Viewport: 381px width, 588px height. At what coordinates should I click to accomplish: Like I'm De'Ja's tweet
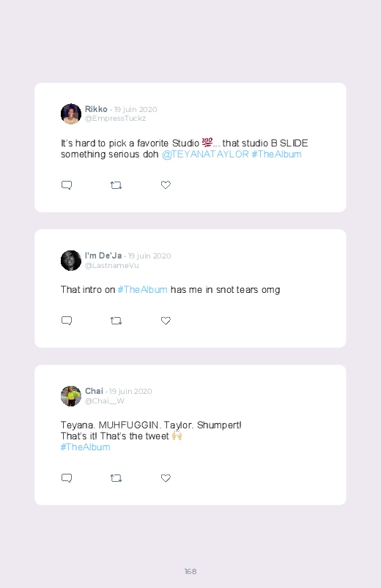pyautogui.click(x=166, y=321)
